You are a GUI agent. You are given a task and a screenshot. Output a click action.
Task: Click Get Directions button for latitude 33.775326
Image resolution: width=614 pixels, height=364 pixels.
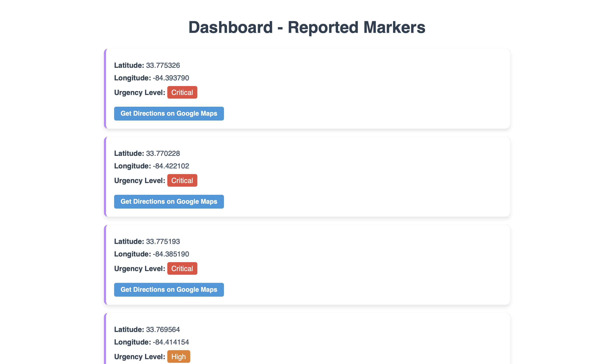tap(169, 113)
